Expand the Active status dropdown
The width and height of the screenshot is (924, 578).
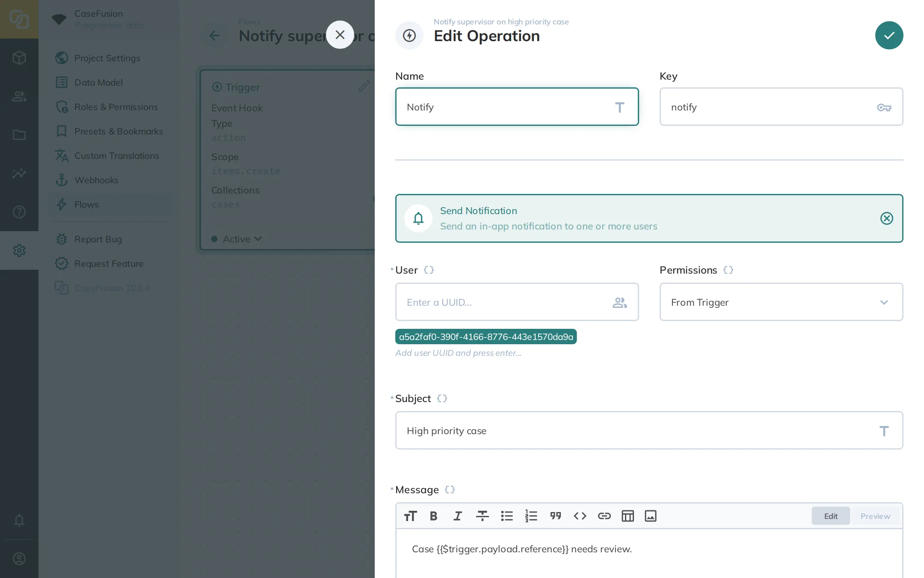(237, 239)
